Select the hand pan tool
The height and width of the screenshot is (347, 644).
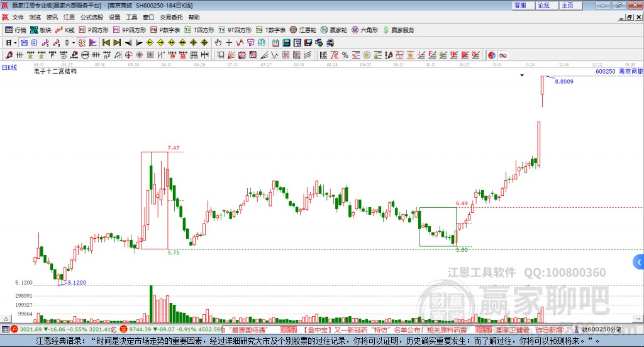[218, 43]
